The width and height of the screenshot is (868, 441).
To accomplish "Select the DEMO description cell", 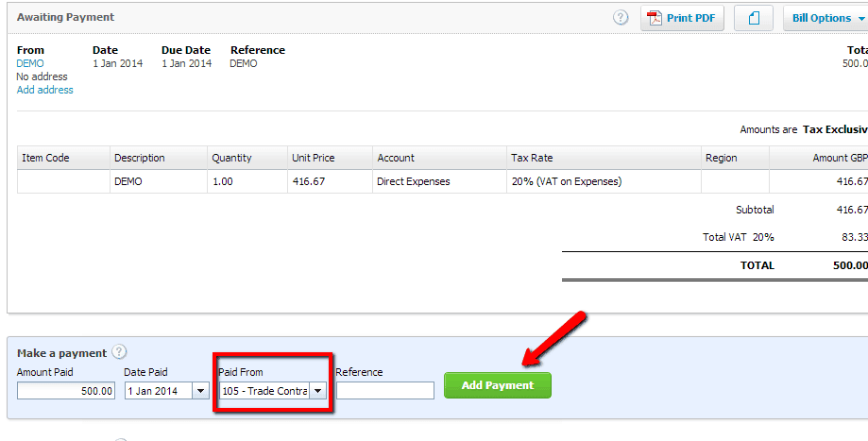I will [x=159, y=181].
